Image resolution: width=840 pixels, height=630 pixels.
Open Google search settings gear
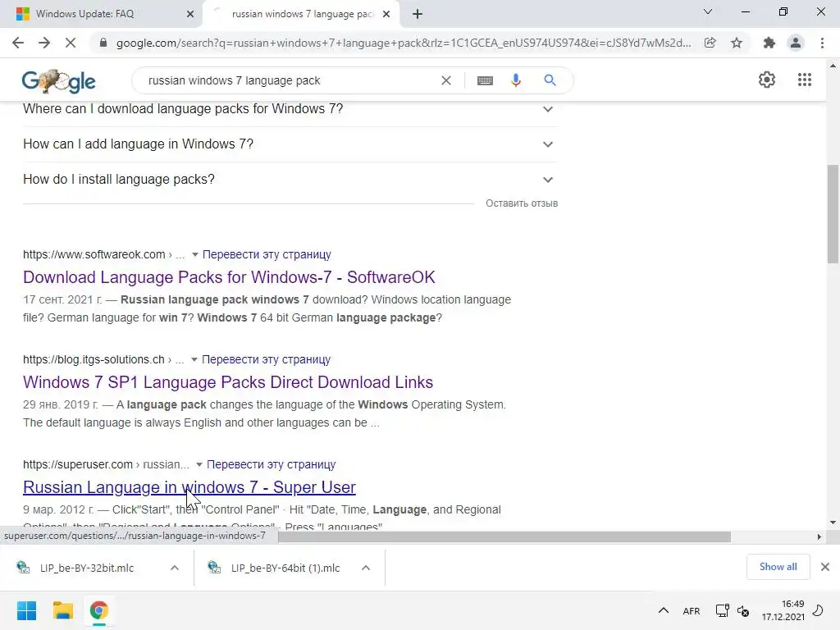click(x=767, y=80)
